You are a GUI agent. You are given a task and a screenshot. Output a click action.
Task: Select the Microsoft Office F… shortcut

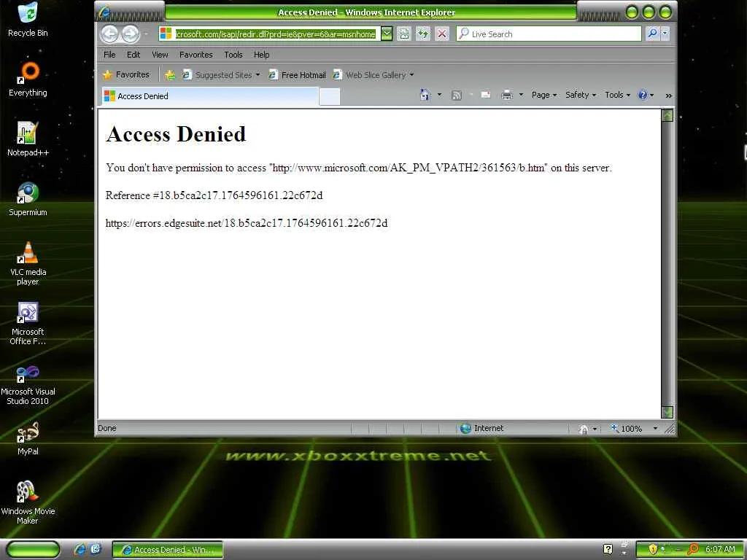[28, 323]
